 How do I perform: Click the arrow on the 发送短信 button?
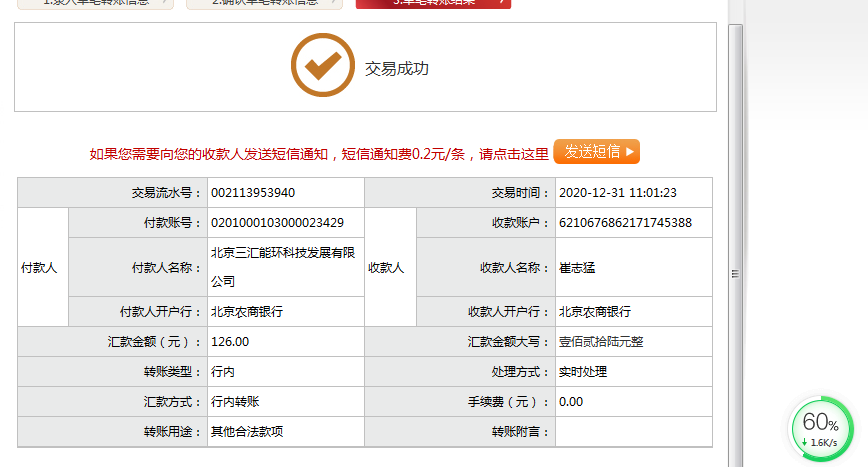coord(630,152)
